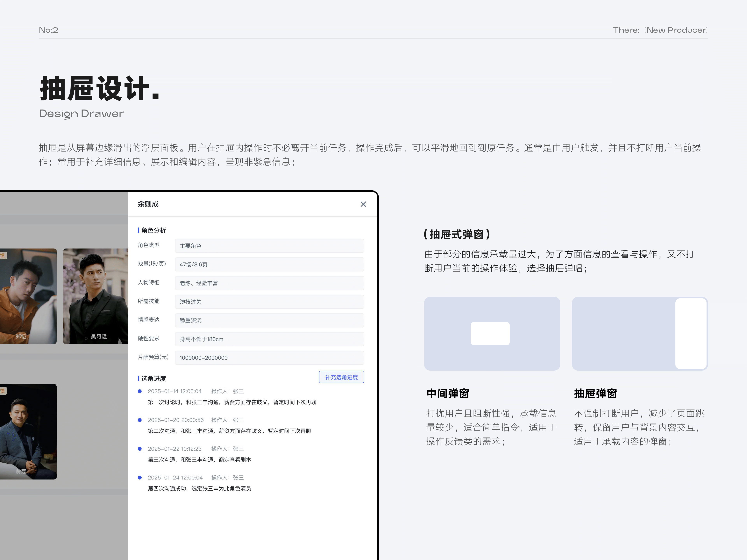
Task: Click the note starting 第二次沟通
Action: 229,431
